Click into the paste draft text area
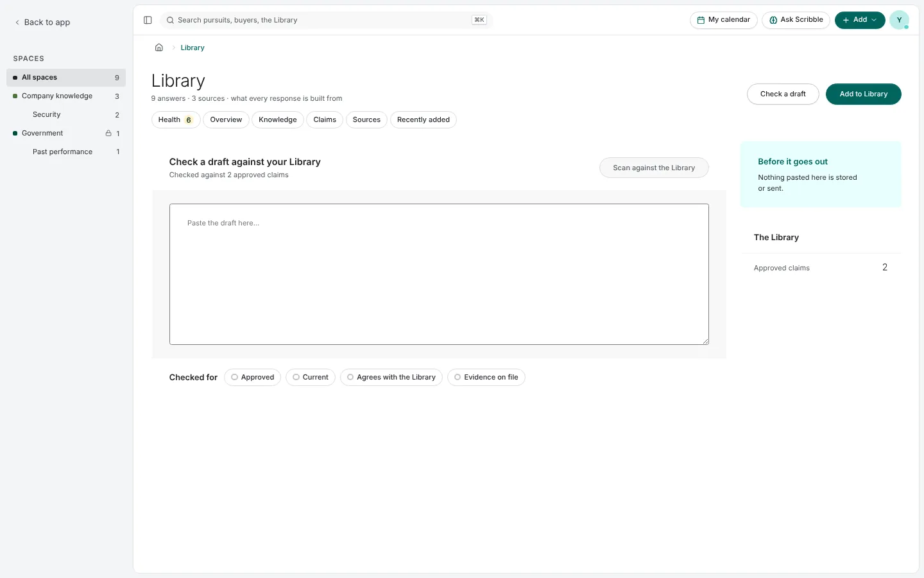The height and width of the screenshot is (578, 924). point(439,274)
